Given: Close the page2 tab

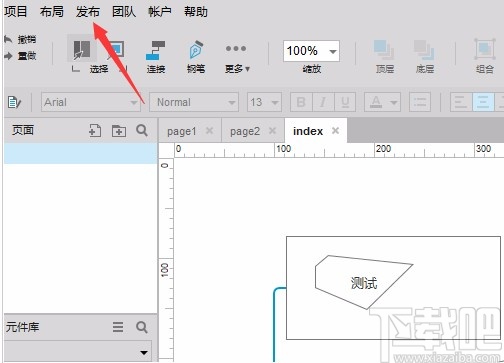Looking at the screenshot, I should tap(273, 131).
